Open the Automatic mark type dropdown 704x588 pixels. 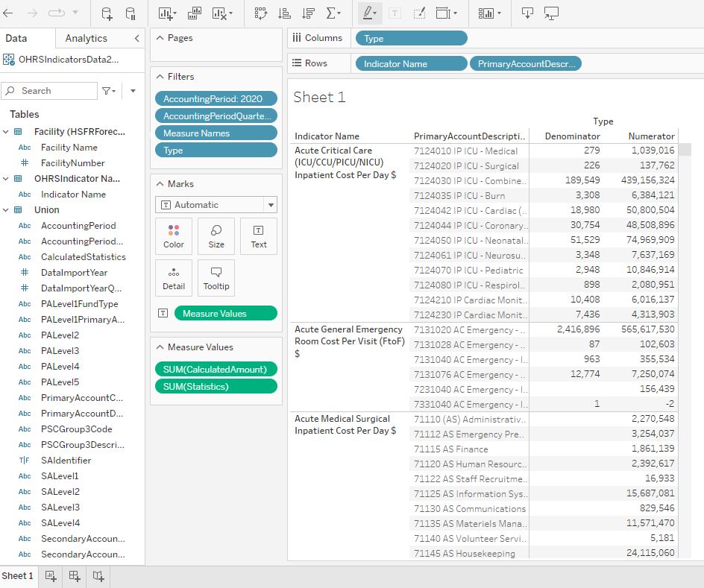click(x=216, y=205)
